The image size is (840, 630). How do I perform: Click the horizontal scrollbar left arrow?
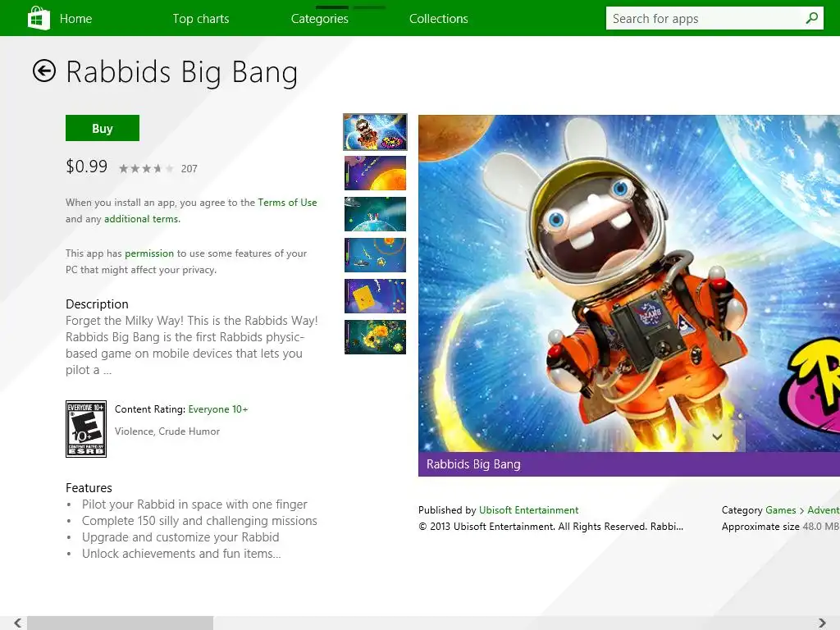pos(18,623)
